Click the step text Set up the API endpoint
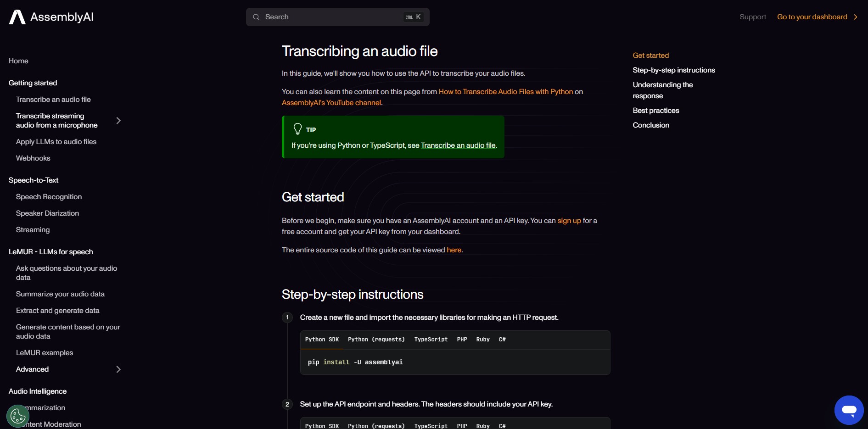The image size is (868, 429). (426, 404)
